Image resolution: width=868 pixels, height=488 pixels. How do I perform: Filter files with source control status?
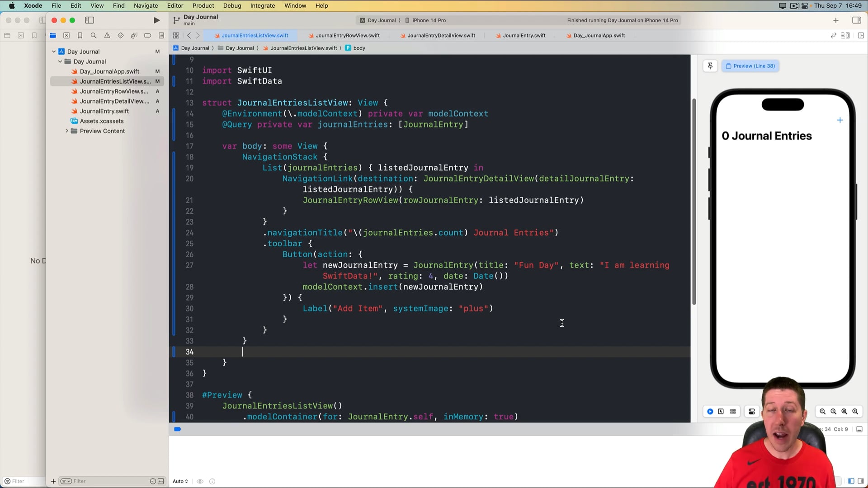click(161, 481)
